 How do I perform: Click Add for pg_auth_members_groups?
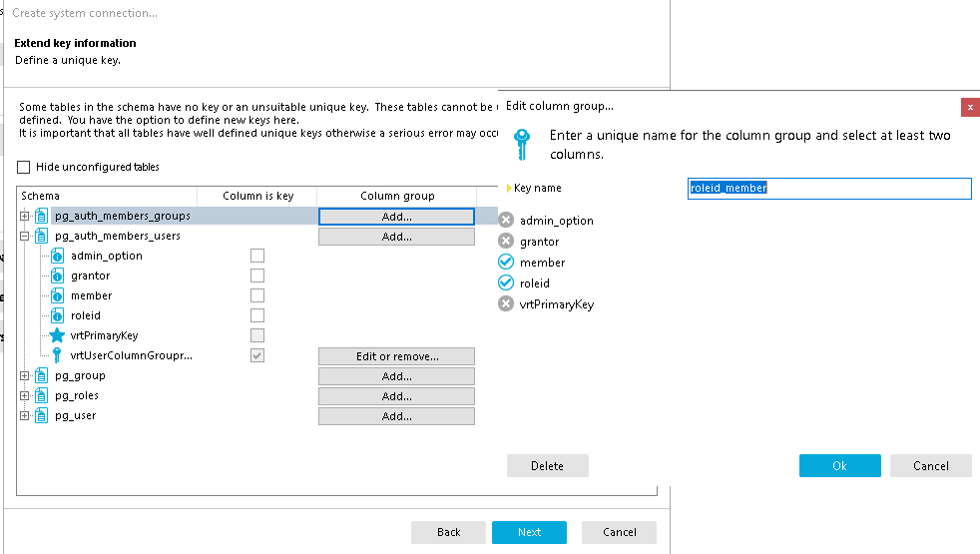pyautogui.click(x=396, y=217)
